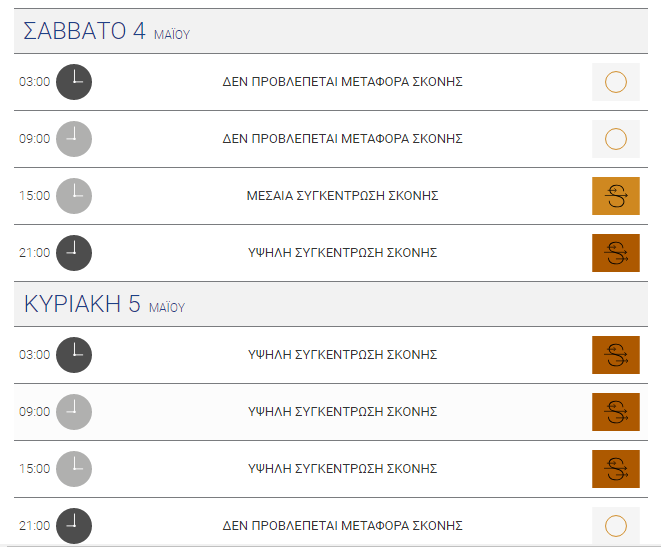
Task: Click the high dust icon at Sunday 09:00
Action: pos(616,412)
